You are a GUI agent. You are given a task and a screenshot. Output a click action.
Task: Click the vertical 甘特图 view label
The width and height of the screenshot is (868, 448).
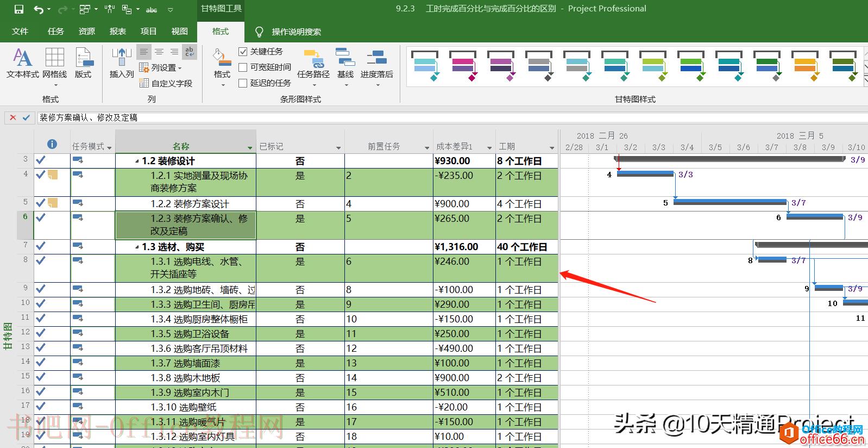[x=8, y=335]
